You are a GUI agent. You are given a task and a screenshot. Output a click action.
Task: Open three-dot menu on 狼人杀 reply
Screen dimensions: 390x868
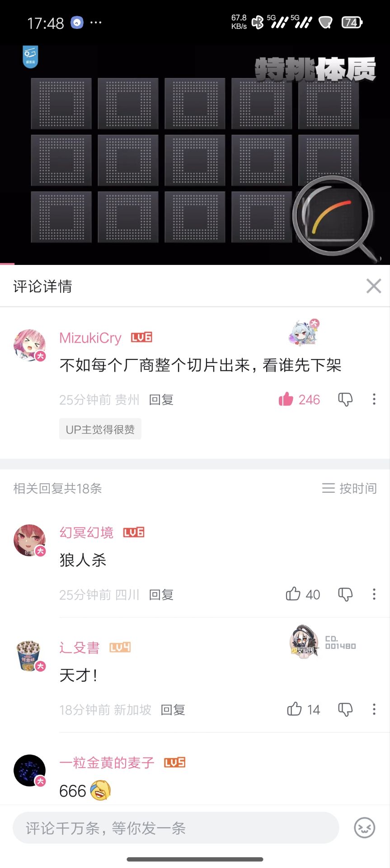pyautogui.click(x=374, y=594)
